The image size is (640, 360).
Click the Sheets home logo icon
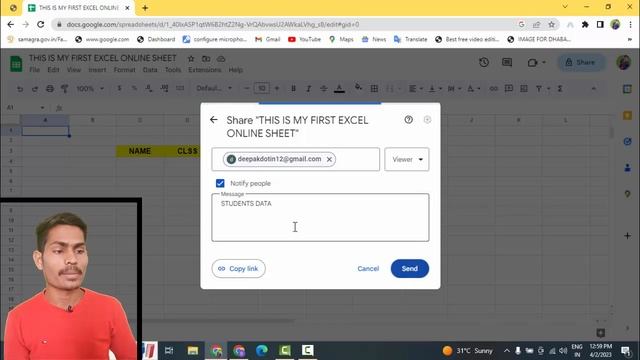(16, 64)
